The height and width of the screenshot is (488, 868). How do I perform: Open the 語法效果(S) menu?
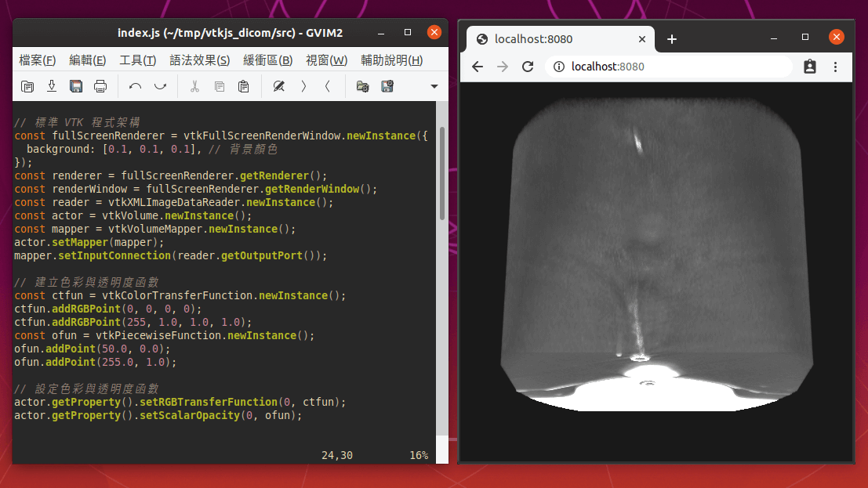pos(199,60)
